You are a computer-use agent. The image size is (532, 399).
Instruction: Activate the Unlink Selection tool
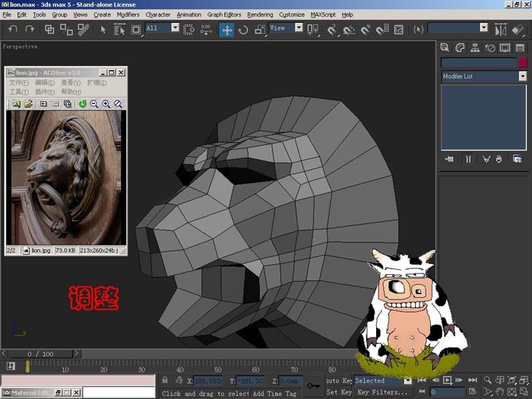coord(66,30)
